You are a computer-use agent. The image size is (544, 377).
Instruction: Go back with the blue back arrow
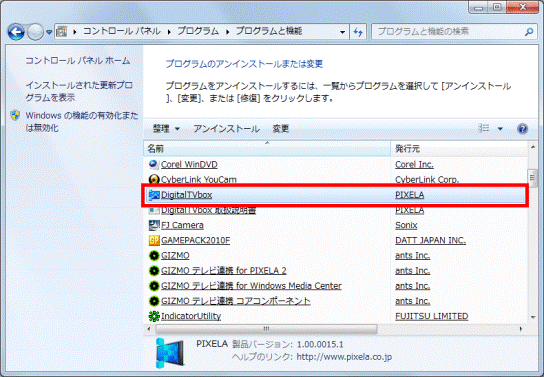tap(16, 32)
